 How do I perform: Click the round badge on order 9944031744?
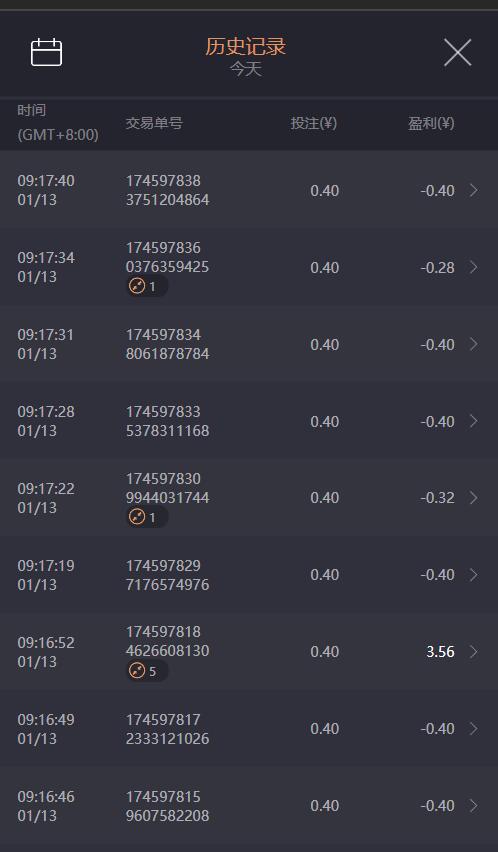click(147, 517)
